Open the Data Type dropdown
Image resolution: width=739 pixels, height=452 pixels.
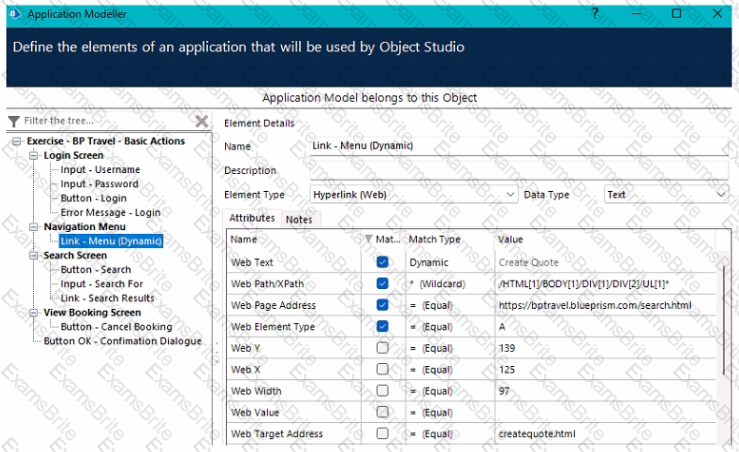click(722, 195)
